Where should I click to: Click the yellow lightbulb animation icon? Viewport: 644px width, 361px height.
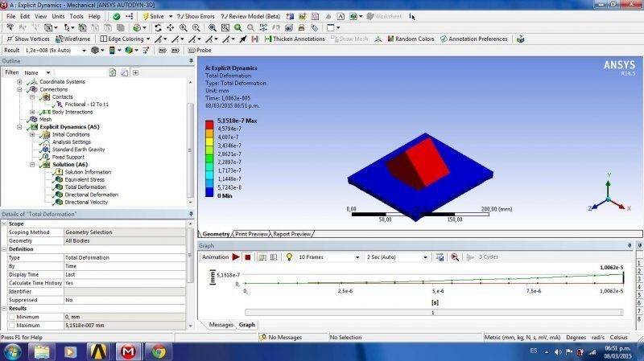pos(289,256)
